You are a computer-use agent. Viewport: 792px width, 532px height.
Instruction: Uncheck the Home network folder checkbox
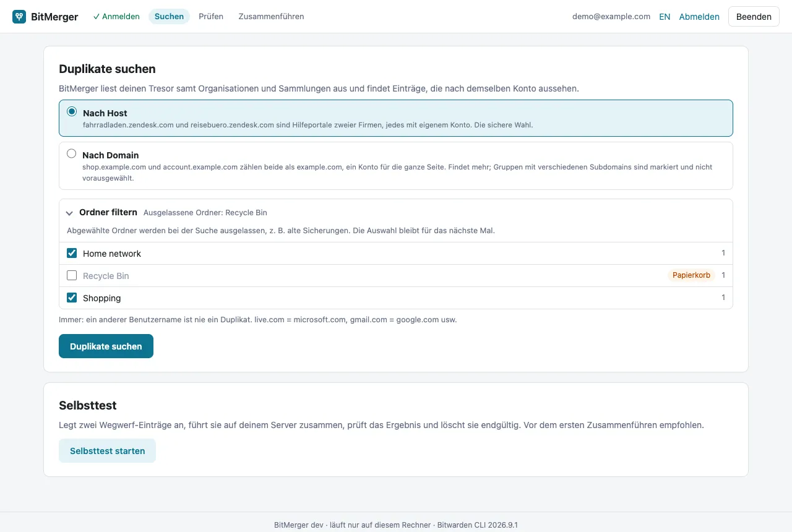click(72, 253)
